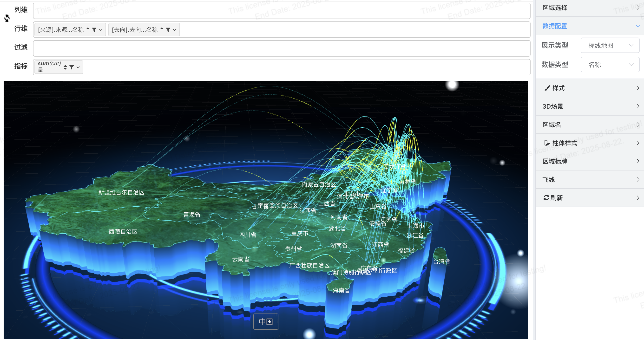Click 广西壮族自治区 label on map
The width and height of the screenshot is (644, 340).
(x=309, y=265)
